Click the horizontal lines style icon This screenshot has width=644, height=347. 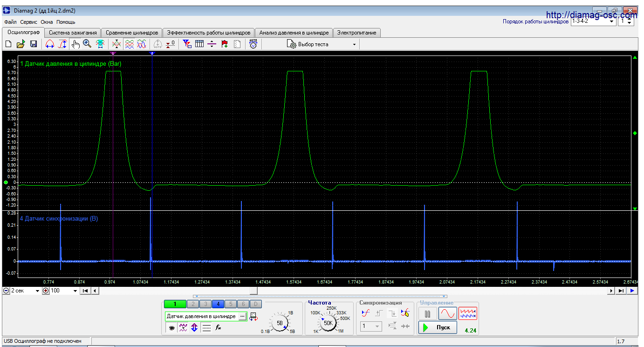pos(206,328)
